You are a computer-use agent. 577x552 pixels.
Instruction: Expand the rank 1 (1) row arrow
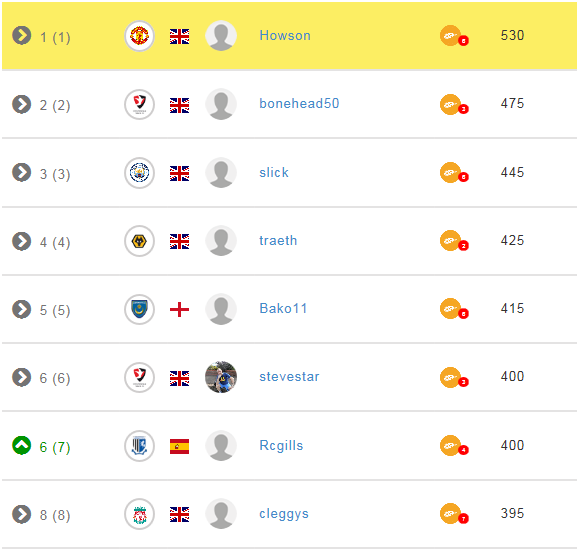coord(21,35)
